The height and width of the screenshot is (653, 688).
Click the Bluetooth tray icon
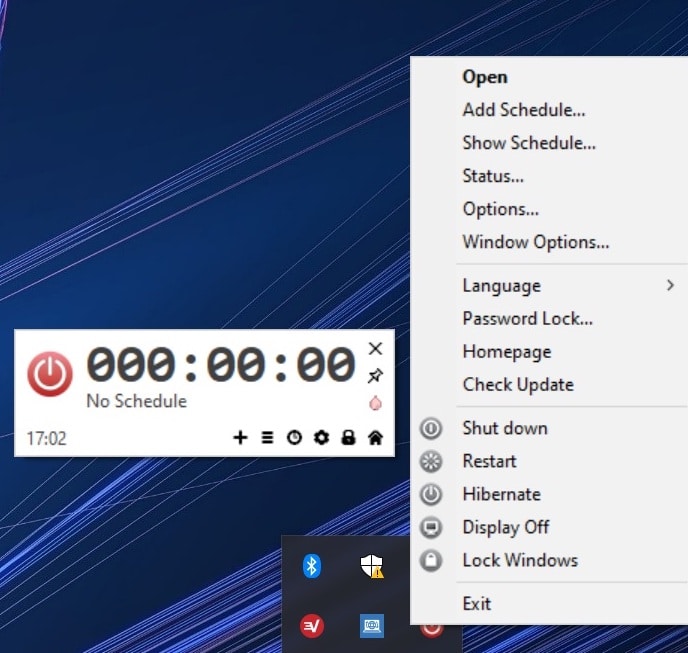click(312, 567)
